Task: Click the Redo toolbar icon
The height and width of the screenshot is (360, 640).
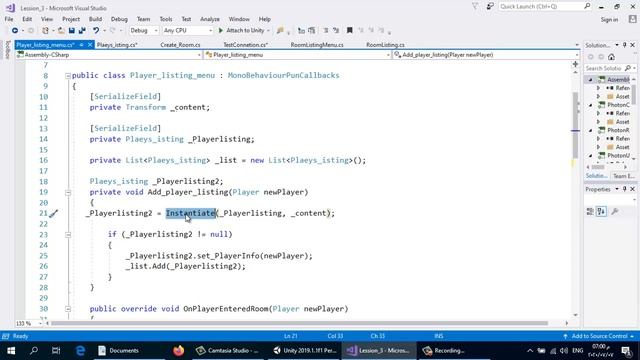Action: [x=113, y=31]
